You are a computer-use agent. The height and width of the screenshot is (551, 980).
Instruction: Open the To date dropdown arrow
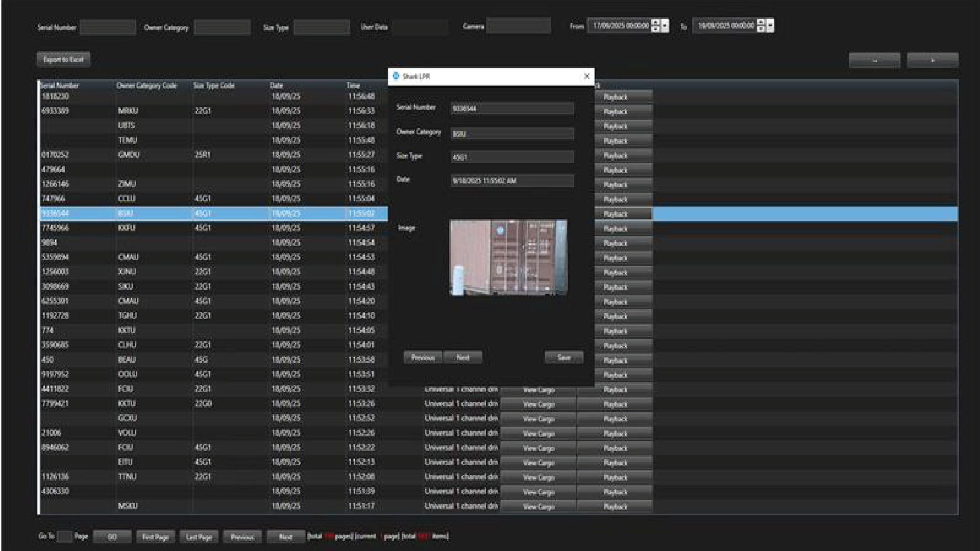click(x=770, y=26)
